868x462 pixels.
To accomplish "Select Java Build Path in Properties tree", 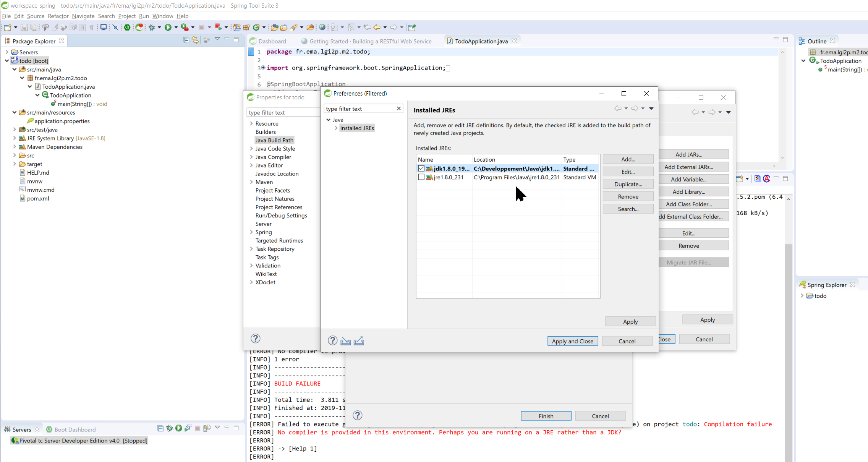I will pos(274,140).
